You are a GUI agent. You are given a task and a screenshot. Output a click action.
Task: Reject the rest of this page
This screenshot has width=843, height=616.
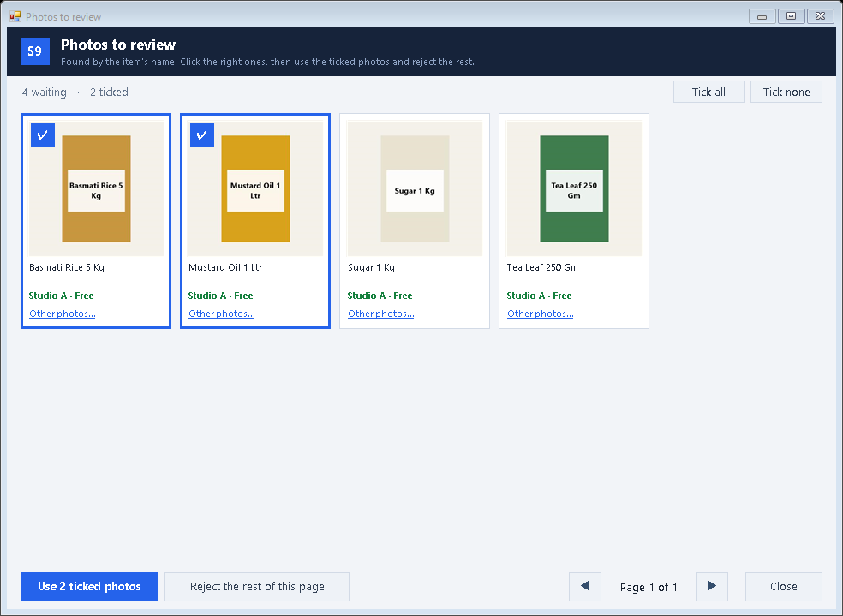point(257,586)
